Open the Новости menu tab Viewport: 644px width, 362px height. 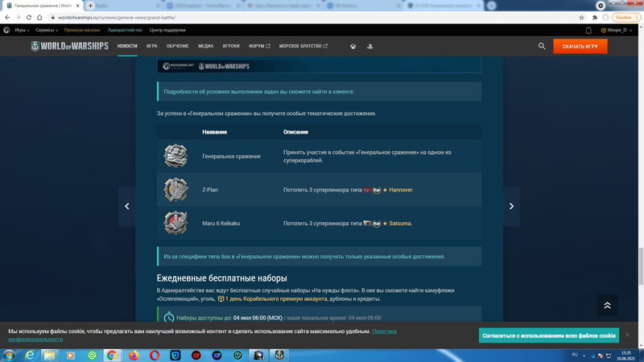pos(127,46)
